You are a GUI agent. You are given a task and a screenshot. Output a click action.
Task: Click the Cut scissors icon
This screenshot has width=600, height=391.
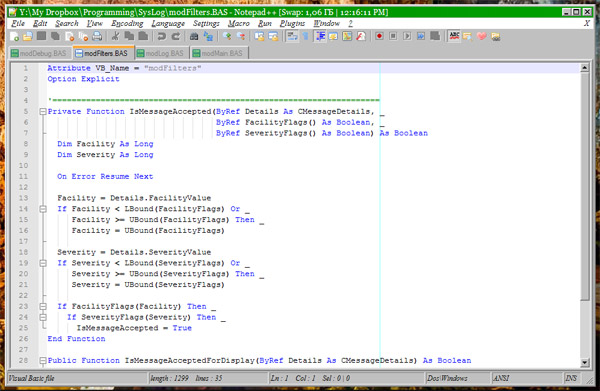115,36
